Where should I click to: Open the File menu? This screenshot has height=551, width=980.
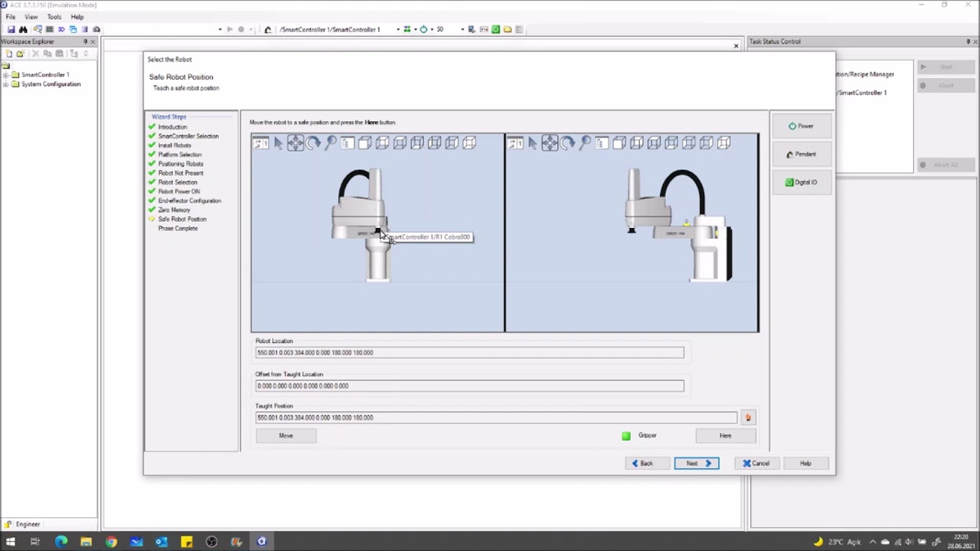pyautogui.click(x=11, y=17)
